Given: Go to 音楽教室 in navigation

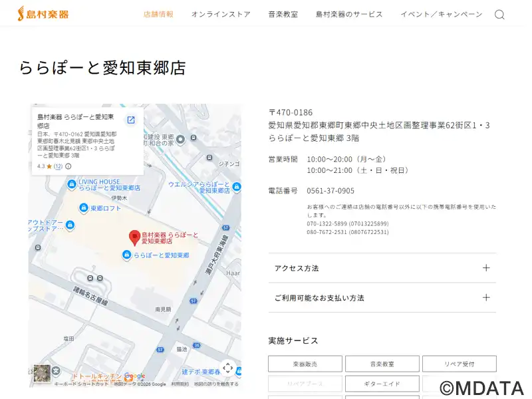Looking at the screenshot, I should [x=283, y=14].
